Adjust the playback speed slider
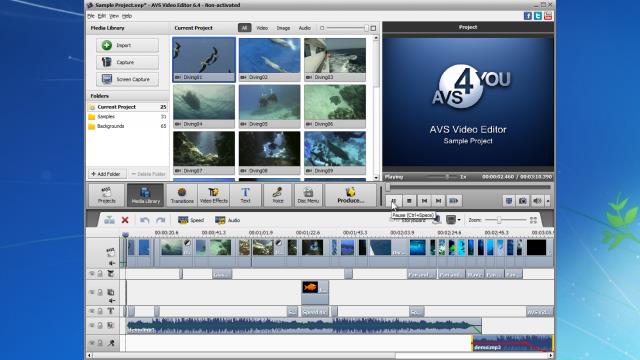This screenshot has height=360, width=640. pyautogui.click(x=447, y=177)
